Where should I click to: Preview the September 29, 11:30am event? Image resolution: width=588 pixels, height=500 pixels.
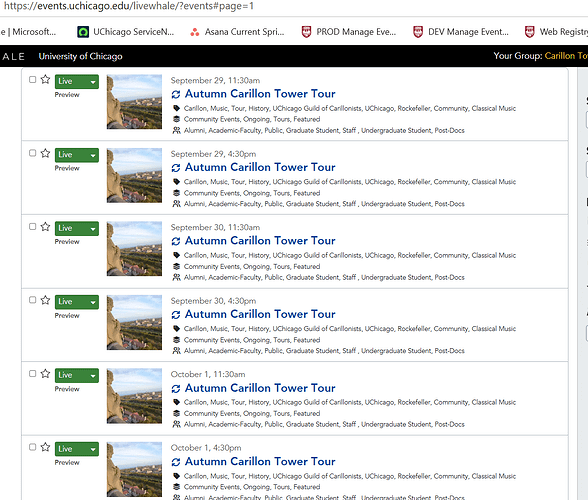[x=67, y=95]
